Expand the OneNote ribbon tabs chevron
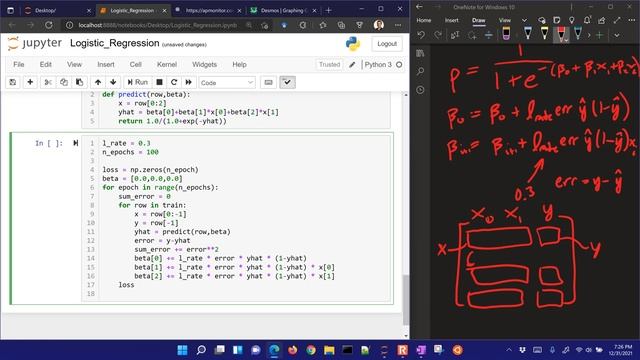This screenshot has height=360, width=640. [x=524, y=20]
